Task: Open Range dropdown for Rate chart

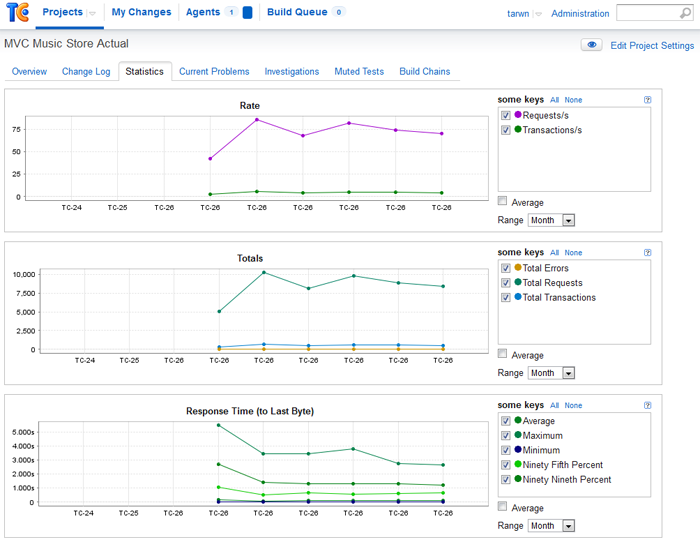Action: coord(551,220)
